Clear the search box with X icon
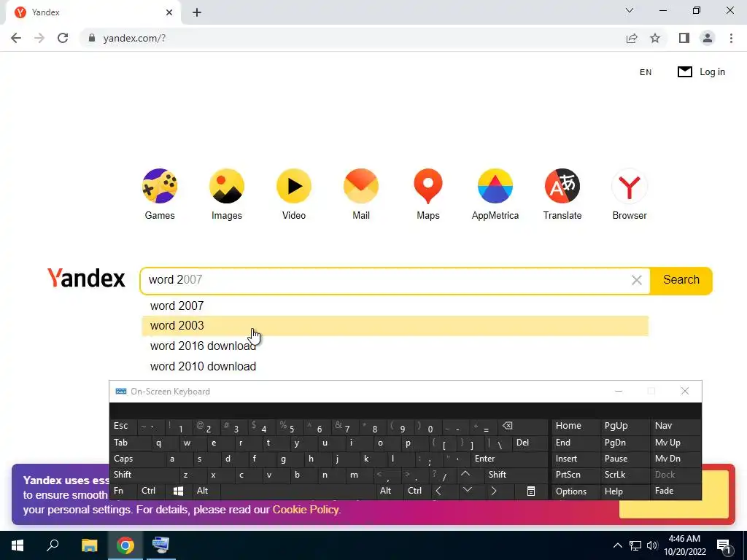The height and width of the screenshot is (560, 747). [x=636, y=280]
